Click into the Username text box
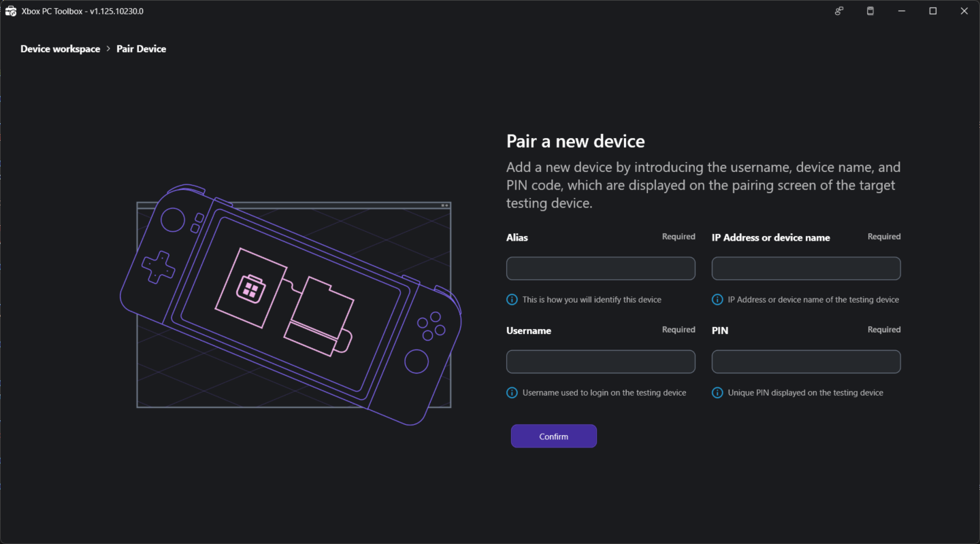The height and width of the screenshot is (544, 980). [601, 362]
